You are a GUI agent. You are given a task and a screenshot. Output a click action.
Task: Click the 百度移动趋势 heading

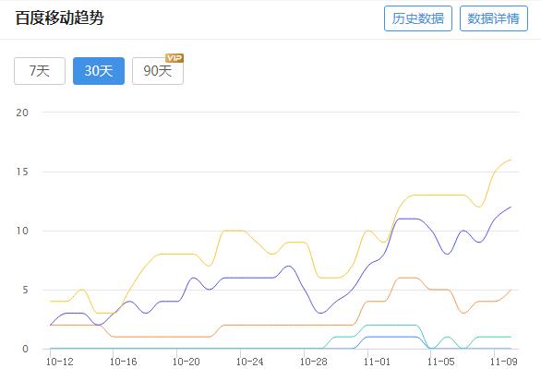pyautogui.click(x=59, y=18)
